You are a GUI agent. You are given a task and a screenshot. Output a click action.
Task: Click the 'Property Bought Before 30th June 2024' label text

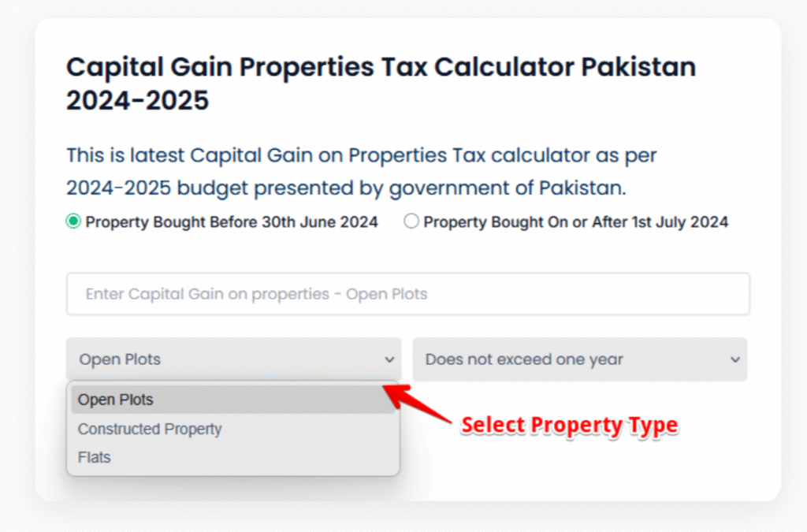click(x=232, y=222)
